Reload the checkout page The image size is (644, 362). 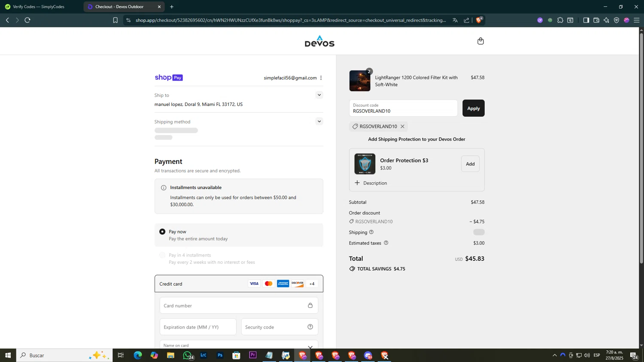pyautogui.click(x=27, y=20)
